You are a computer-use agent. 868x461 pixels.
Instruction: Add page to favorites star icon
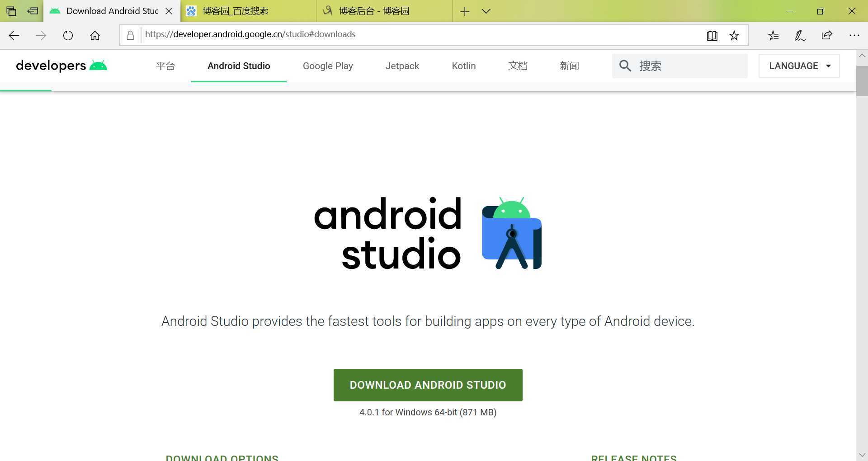click(734, 36)
